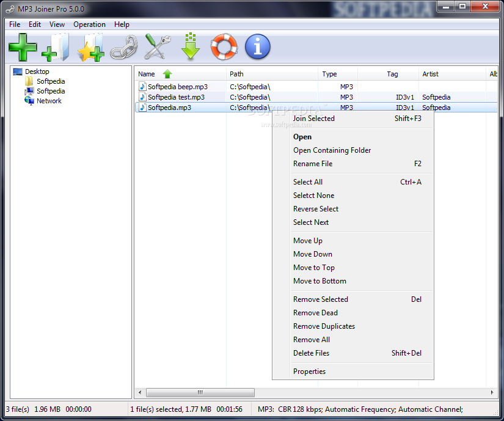The height and width of the screenshot is (421, 504).
Task: Click the Softpedia.mp3 file name
Action: (169, 108)
